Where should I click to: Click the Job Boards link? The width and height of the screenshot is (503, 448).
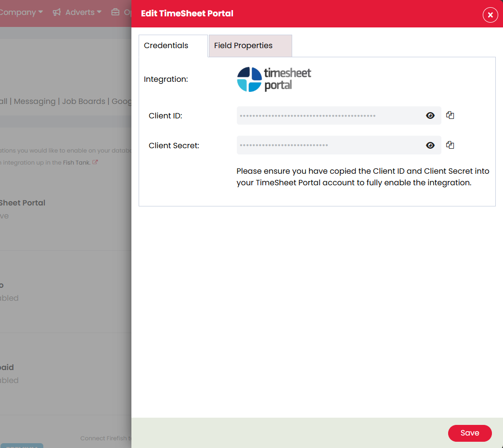pyautogui.click(x=83, y=101)
